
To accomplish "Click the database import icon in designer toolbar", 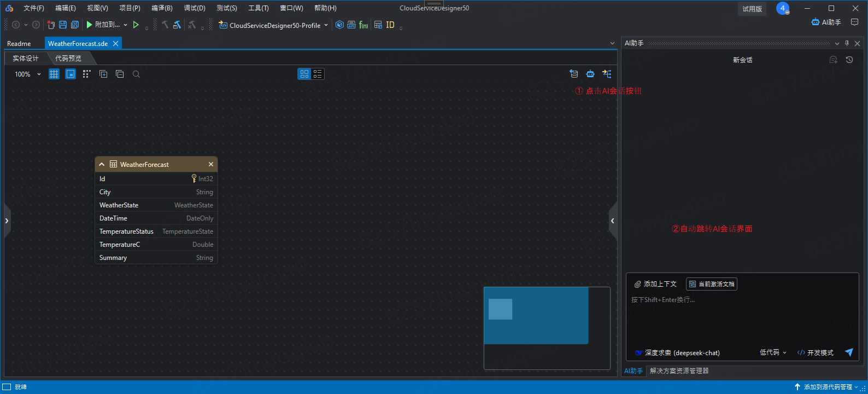I will tap(573, 74).
